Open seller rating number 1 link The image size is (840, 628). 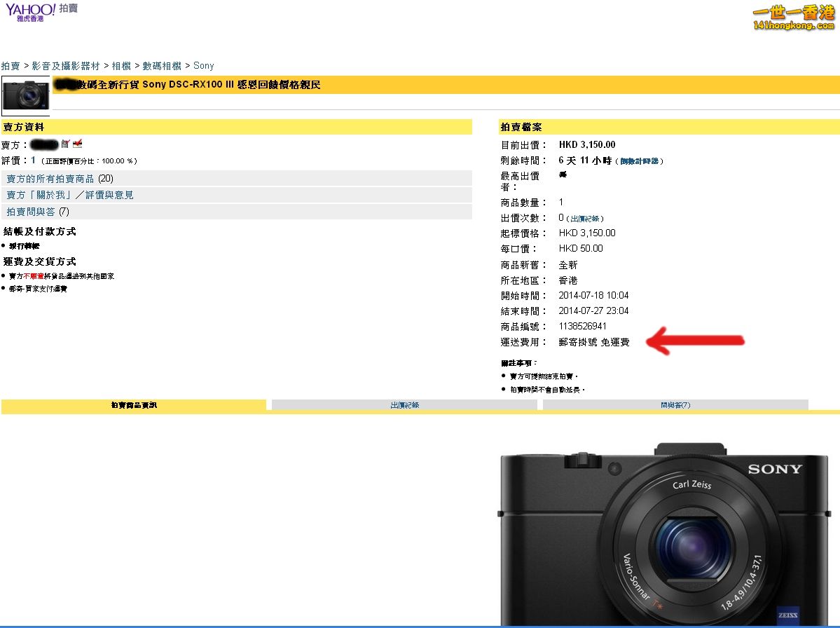tap(33, 161)
